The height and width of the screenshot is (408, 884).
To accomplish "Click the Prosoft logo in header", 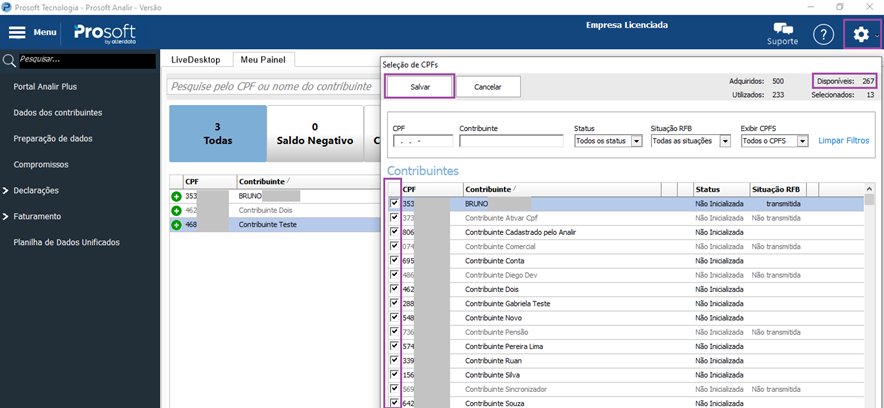I will tap(105, 33).
